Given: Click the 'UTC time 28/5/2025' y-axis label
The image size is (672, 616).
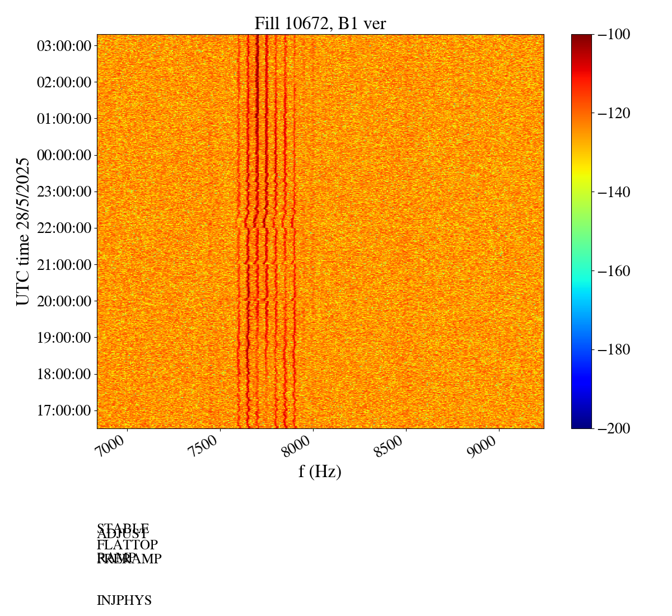Looking at the screenshot, I should click(x=23, y=231).
